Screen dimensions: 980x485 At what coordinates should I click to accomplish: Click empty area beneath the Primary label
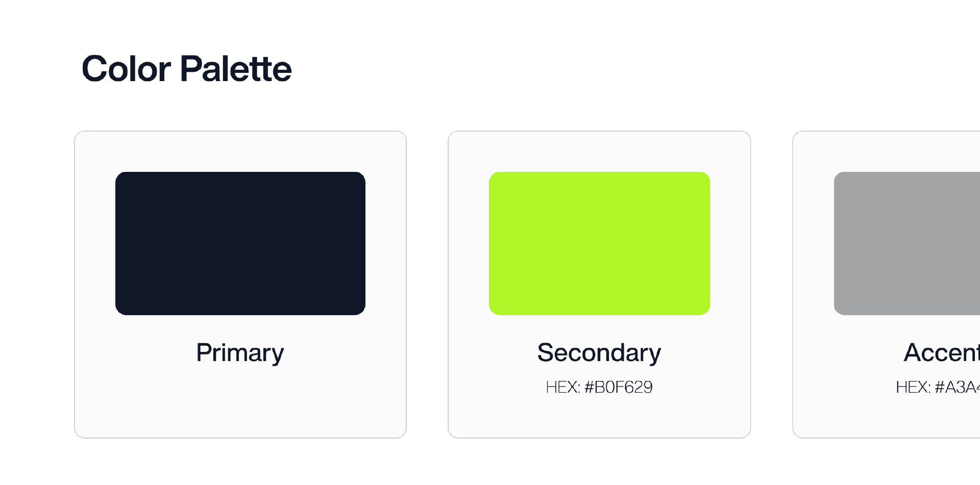240,402
